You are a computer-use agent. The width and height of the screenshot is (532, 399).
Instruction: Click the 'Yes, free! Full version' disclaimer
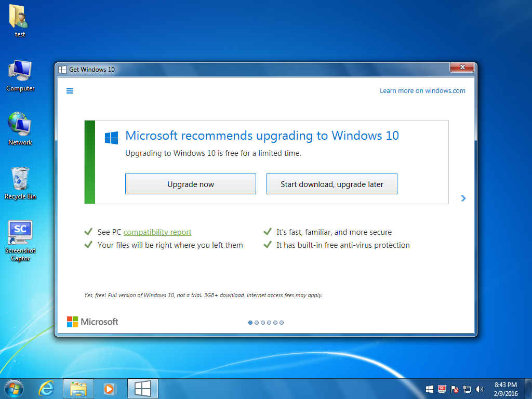pos(203,295)
